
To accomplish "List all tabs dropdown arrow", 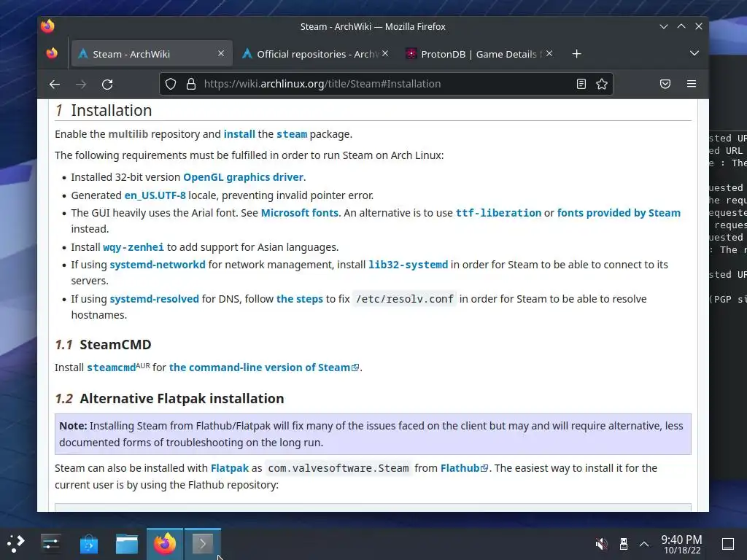I will pos(694,53).
